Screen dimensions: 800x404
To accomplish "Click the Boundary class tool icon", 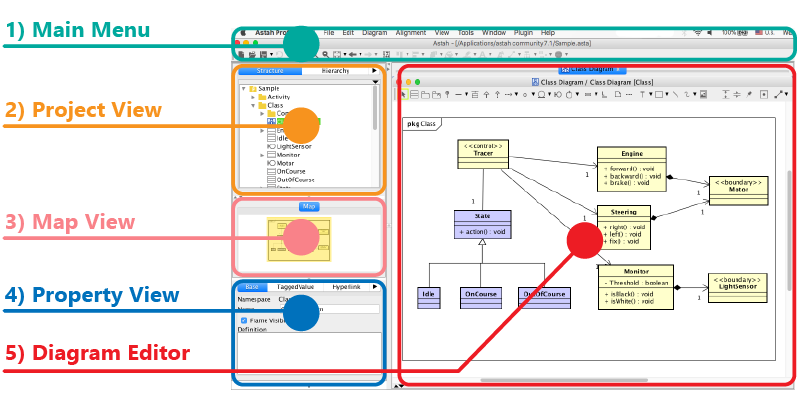I will (558, 94).
